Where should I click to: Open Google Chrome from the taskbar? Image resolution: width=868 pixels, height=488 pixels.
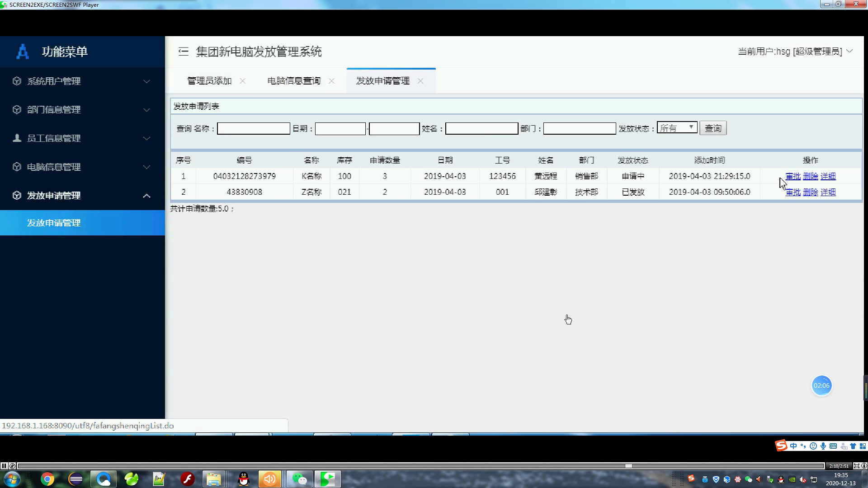[47, 479]
